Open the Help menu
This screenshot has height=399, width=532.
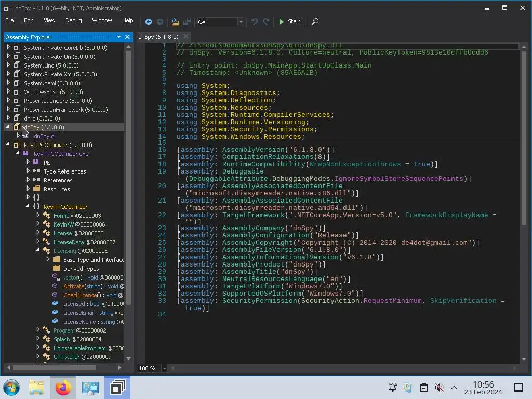pos(128,20)
